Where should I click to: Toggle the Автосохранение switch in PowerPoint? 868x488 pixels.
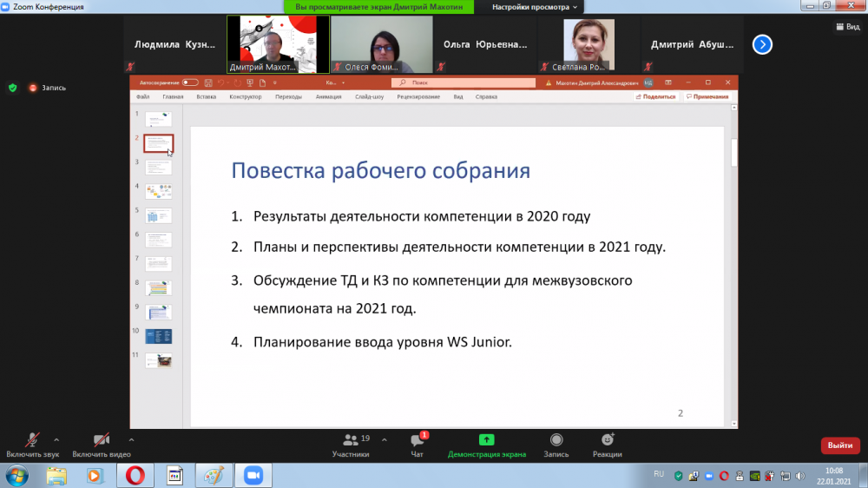(189, 82)
